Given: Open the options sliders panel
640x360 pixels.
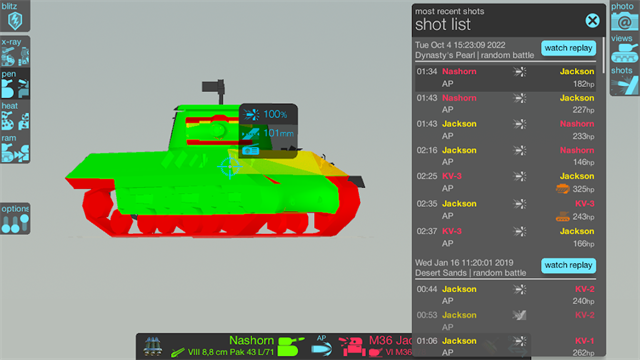Looking at the screenshot, I should coord(15,218).
